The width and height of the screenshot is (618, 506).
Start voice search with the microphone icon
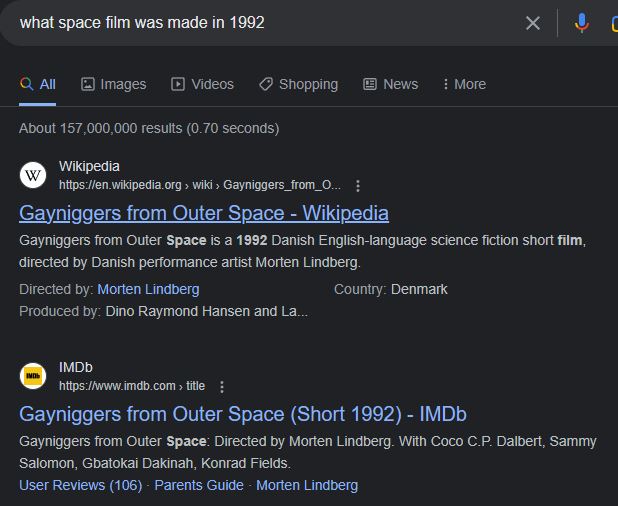(582, 23)
